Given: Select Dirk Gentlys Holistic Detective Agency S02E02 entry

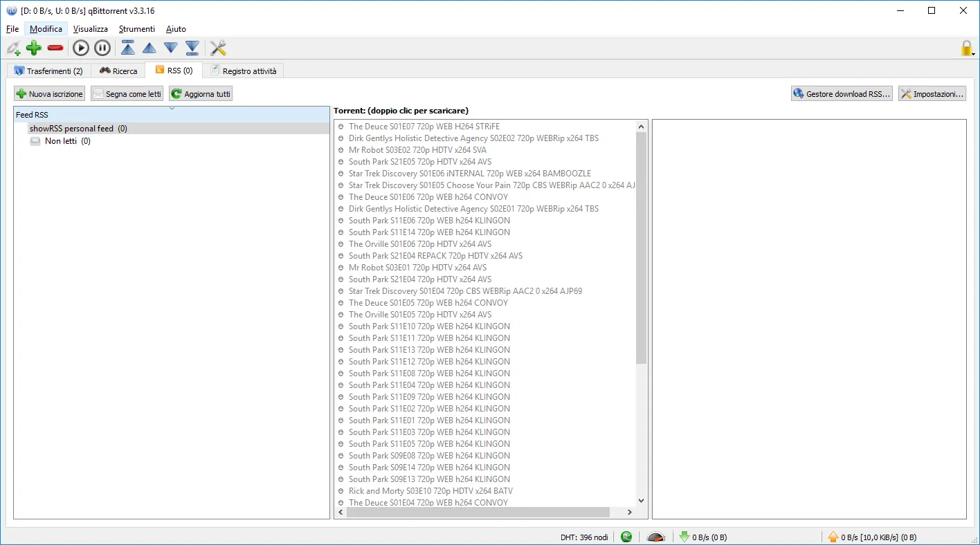Looking at the screenshot, I should point(474,138).
